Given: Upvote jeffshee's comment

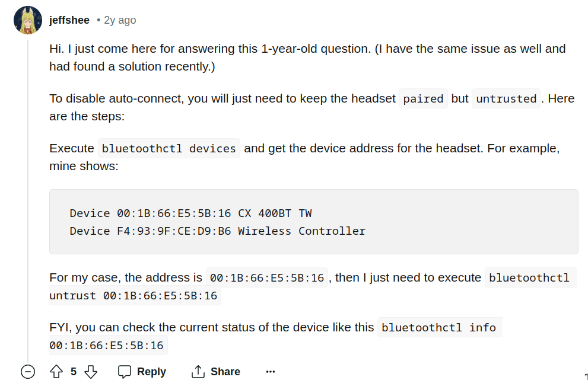Looking at the screenshot, I should [x=56, y=372].
